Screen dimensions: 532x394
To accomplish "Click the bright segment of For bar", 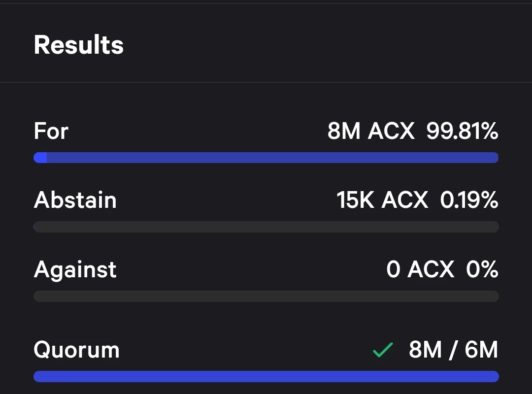I will click(40, 158).
